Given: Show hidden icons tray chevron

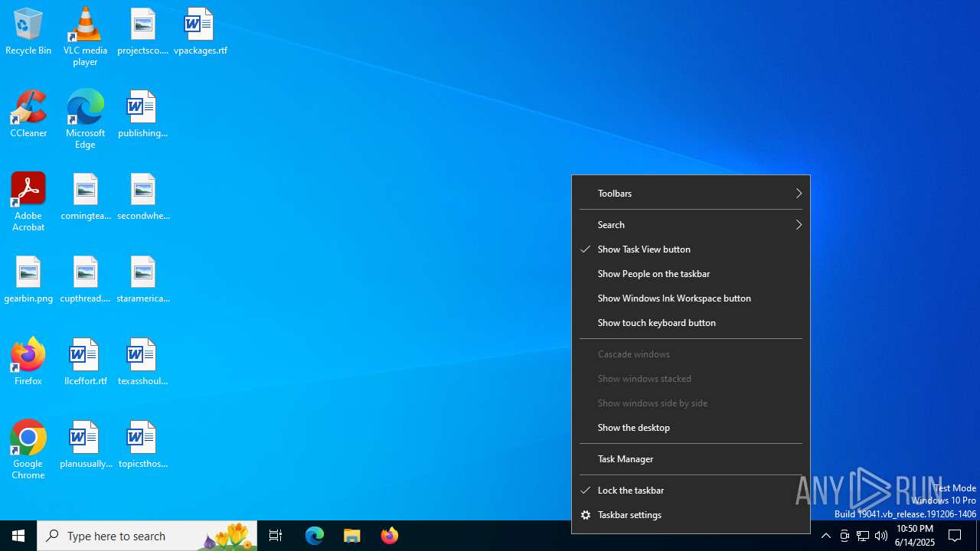Looking at the screenshot, I should pos(825,536).
